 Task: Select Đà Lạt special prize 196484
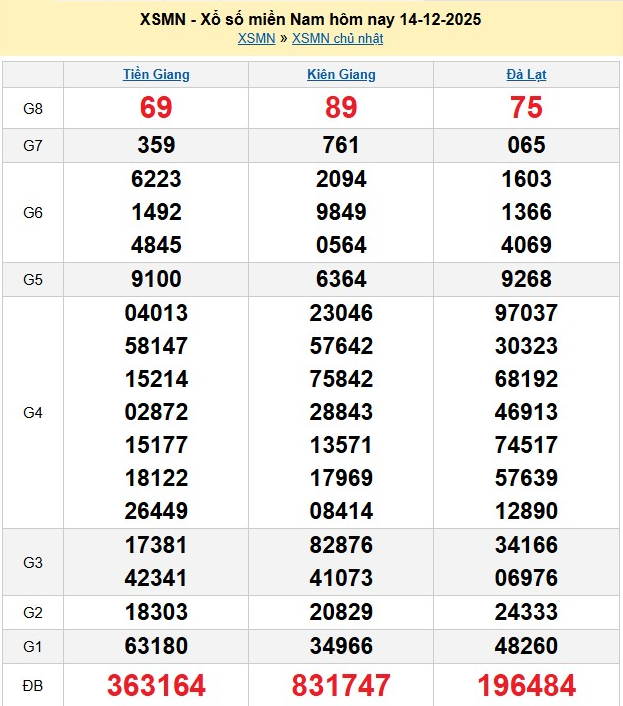(526, 685)
